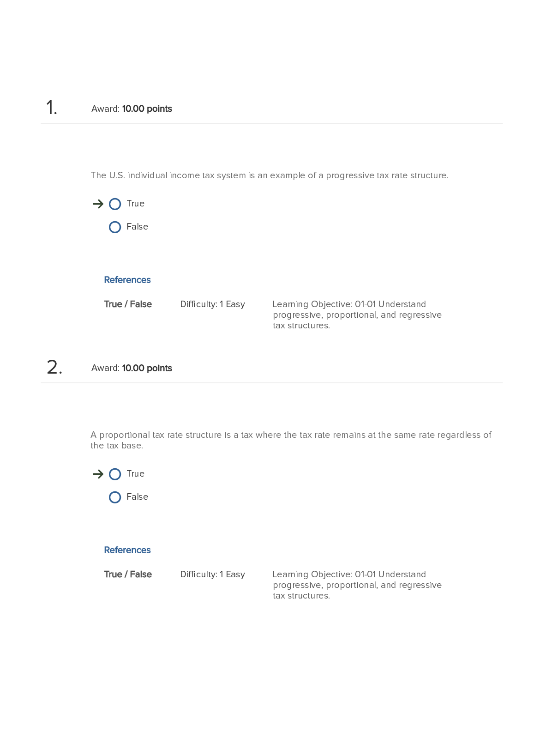The width and height of the screenshot is (534, 756).
Task: Choose False radio for question 2
Action: (x=115, y=497)
